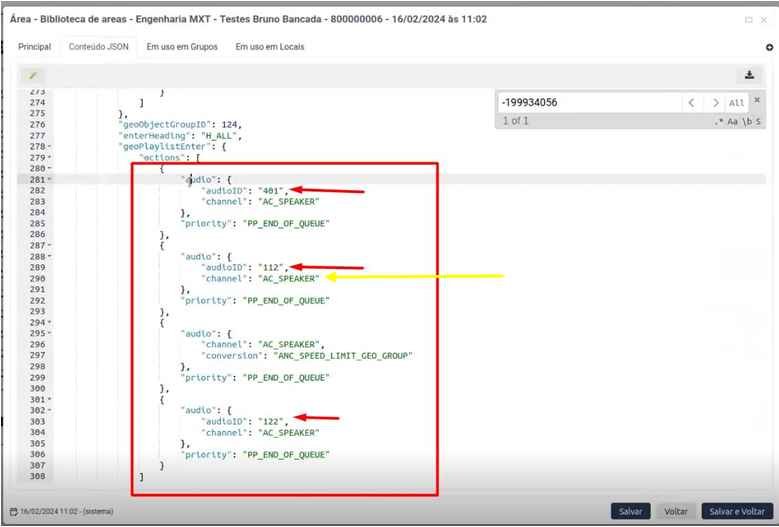This screenshot has height=527, width=779.
Task: Click the search field containing -199934056
Action: (x=588, y=102)
